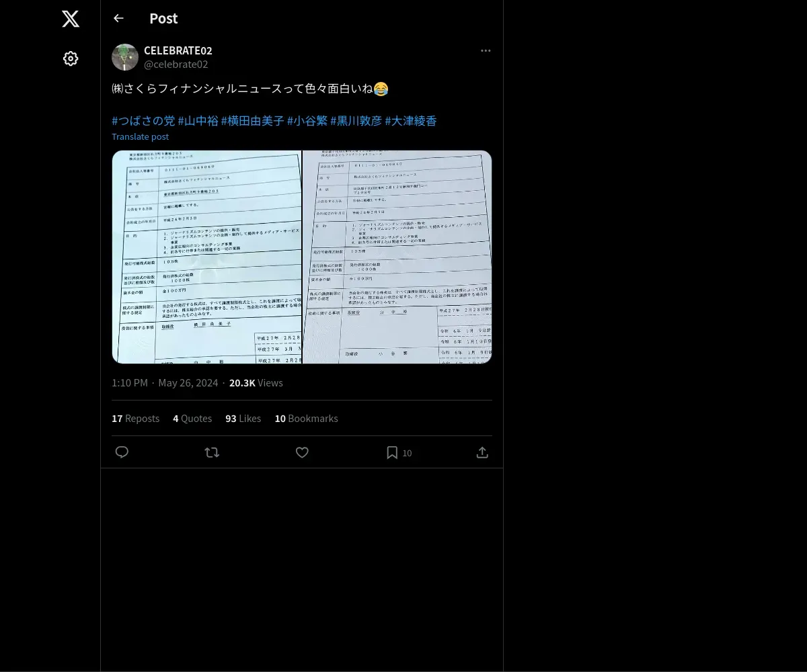Go back using the arrow icon
807x672 pixels.
click(x=118, y=18)
